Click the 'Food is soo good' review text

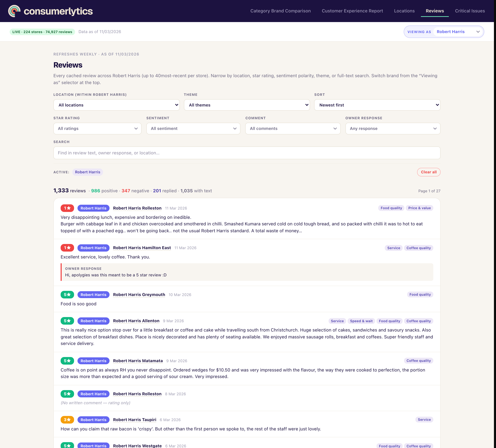(79, 304)
